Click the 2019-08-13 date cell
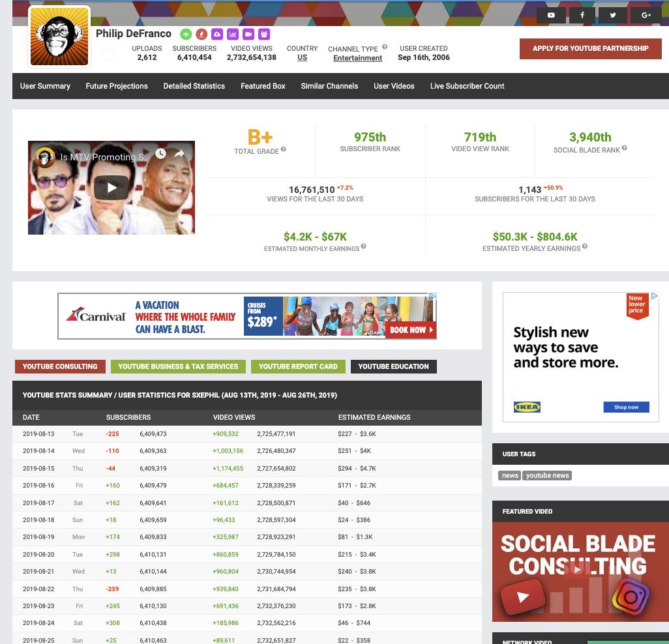The height and width of the screenshot is (644, 669). click(38, 433)
